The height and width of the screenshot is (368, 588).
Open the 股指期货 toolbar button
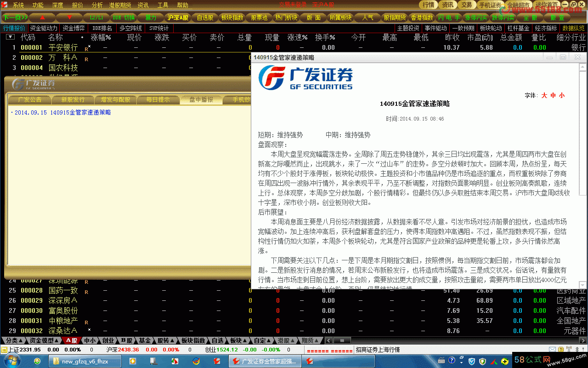(x=395, y=17)
